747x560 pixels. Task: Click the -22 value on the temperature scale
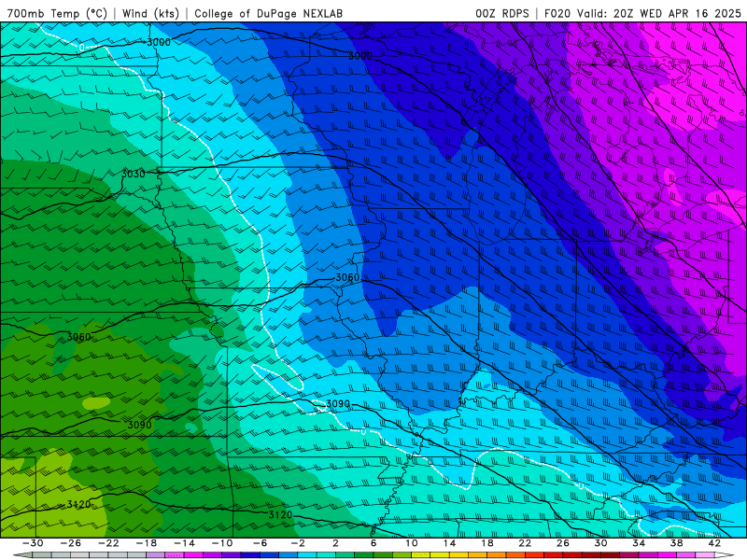[x=108, y=543]
